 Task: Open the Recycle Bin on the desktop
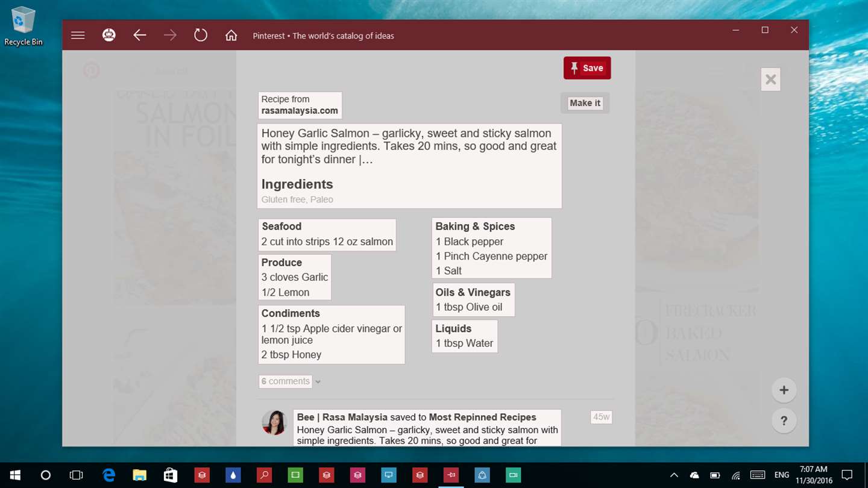pos(24,26)
